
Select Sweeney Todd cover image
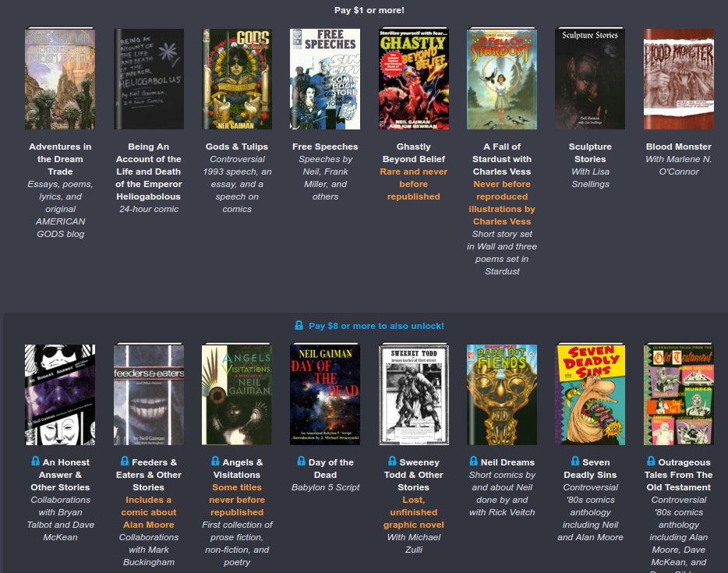(414, 394)
